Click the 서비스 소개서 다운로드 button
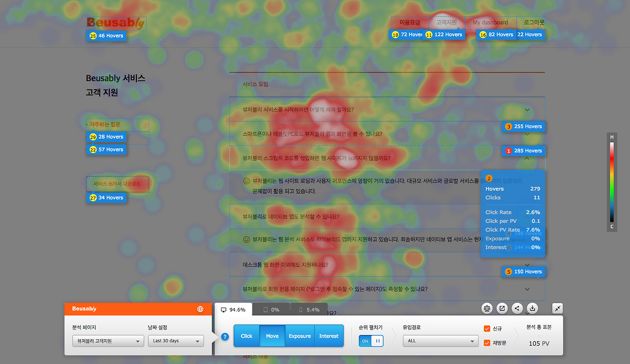 coord(117,184)
